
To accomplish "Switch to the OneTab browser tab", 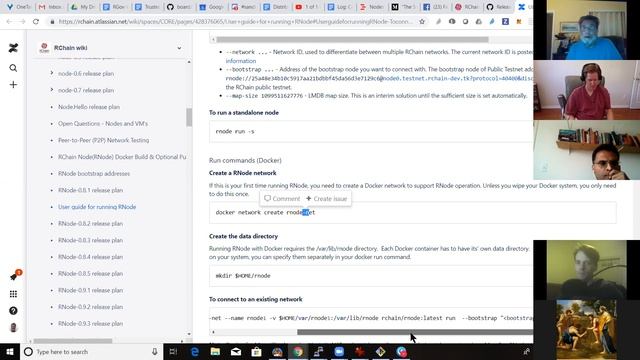I will coord(19,7).
